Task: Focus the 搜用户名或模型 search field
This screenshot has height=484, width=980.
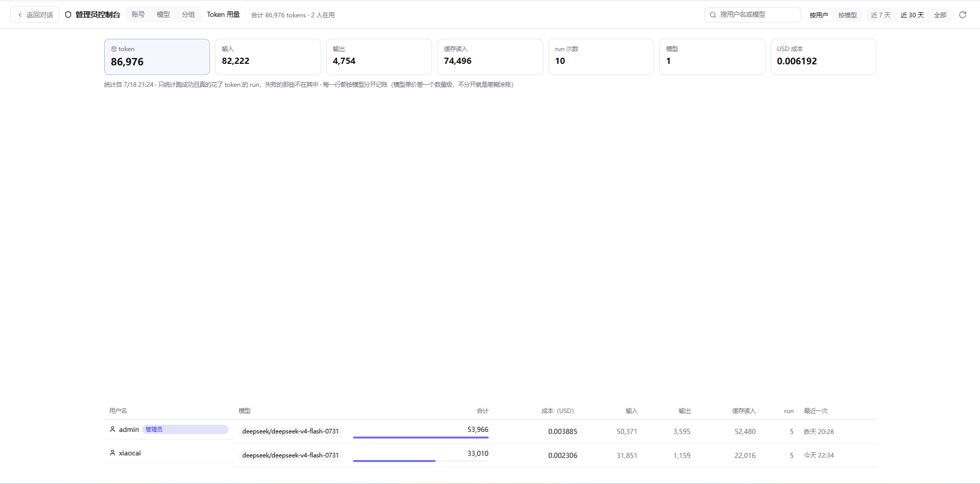Action: click(753, 15)
